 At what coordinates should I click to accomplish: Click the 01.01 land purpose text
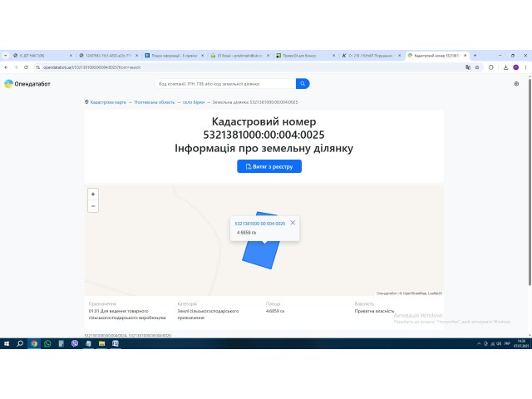point(127,314)
